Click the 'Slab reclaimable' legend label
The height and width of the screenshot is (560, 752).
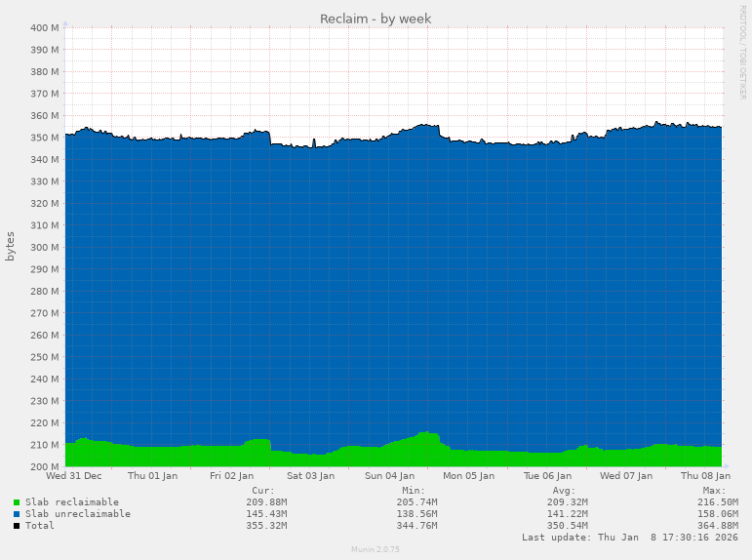point(72,502)
